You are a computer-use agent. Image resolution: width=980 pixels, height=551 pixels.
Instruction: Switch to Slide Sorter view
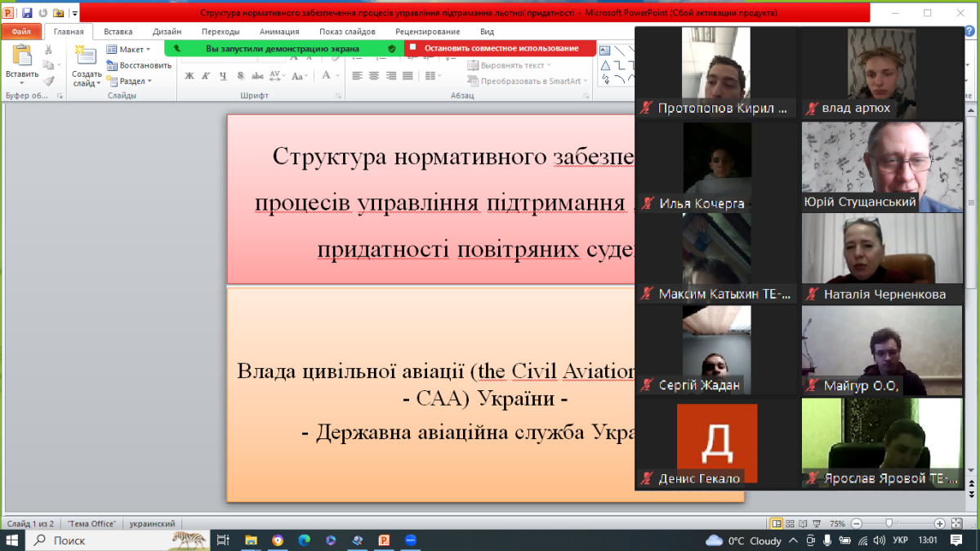791,523
